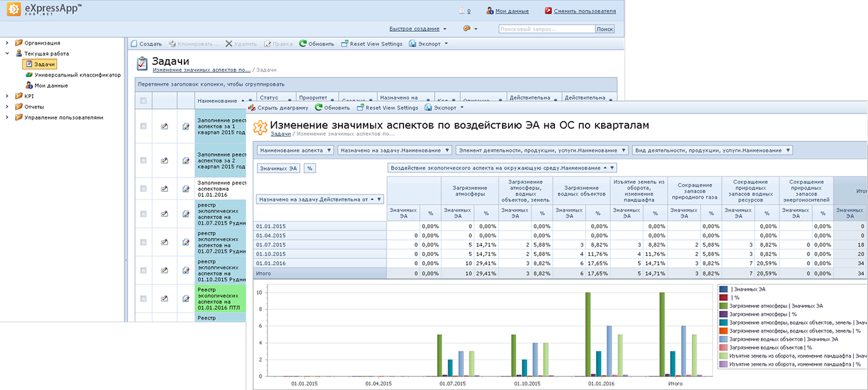Select pivot row header 01.10.2015
Image resolution: width=868 pixels, height=390 pixels.
[321, 254]
